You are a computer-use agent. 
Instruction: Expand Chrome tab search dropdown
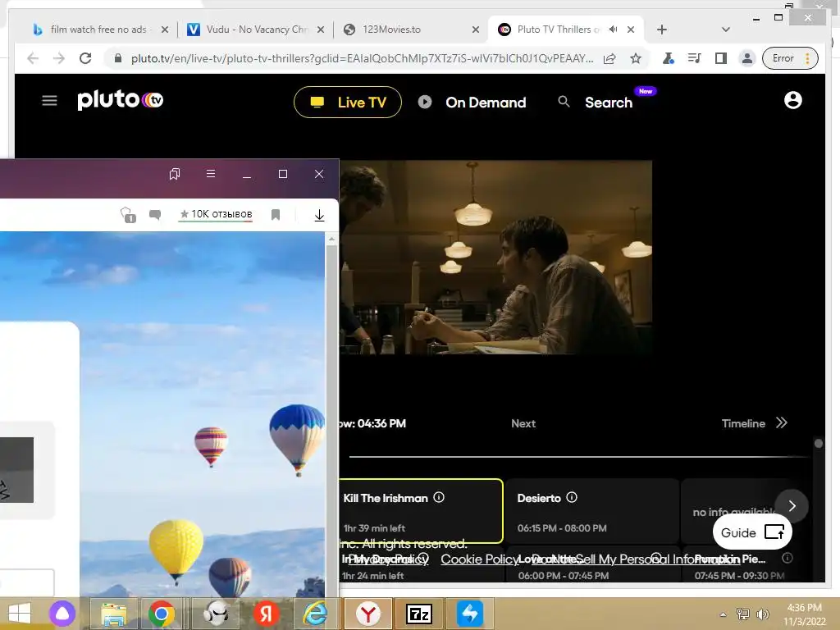coord(726,30)
